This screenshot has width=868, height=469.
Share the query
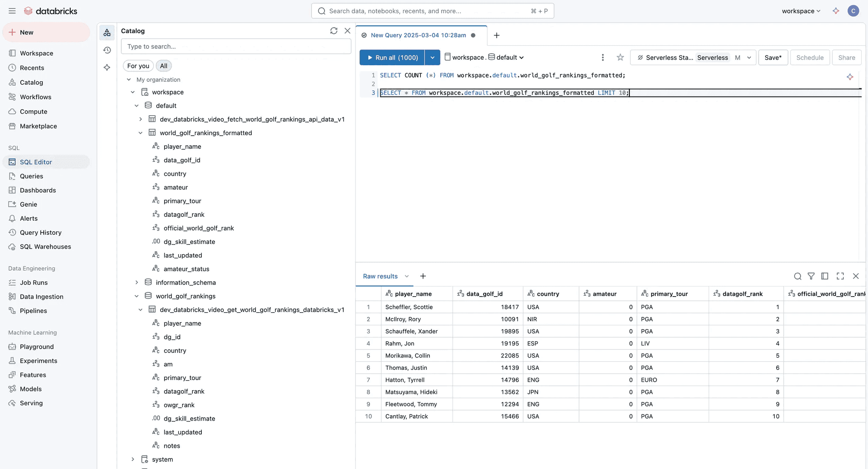point(846,58)
